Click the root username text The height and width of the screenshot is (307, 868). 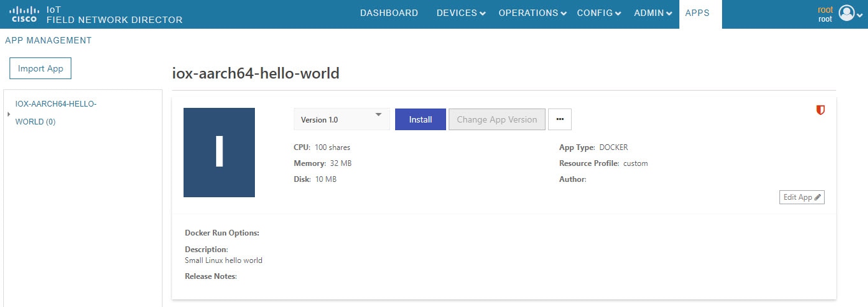[x=825, y=10]
